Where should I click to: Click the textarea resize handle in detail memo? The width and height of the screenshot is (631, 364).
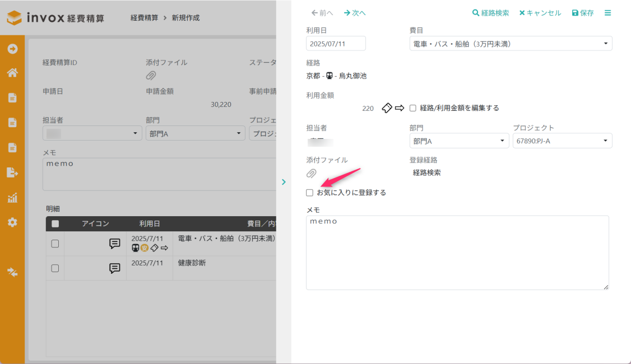click(606, 287)
